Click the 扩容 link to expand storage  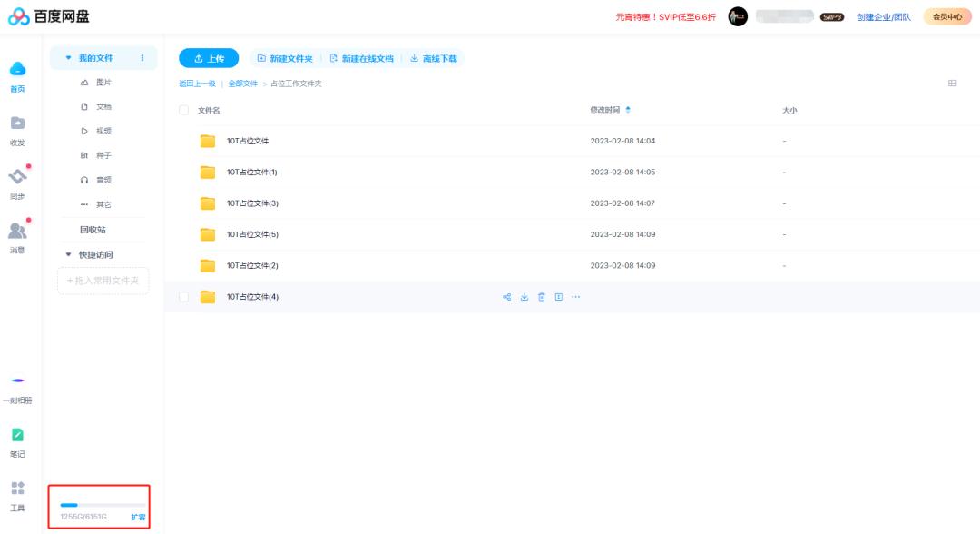(138, 517)
